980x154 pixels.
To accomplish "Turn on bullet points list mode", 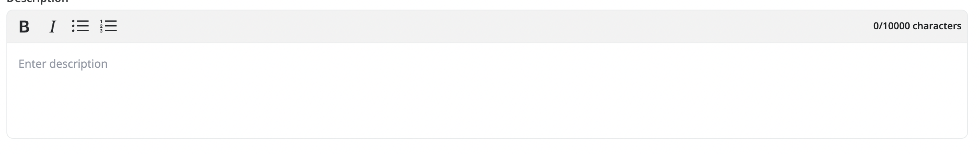I will pyautogui.click(x=80, y=26).
